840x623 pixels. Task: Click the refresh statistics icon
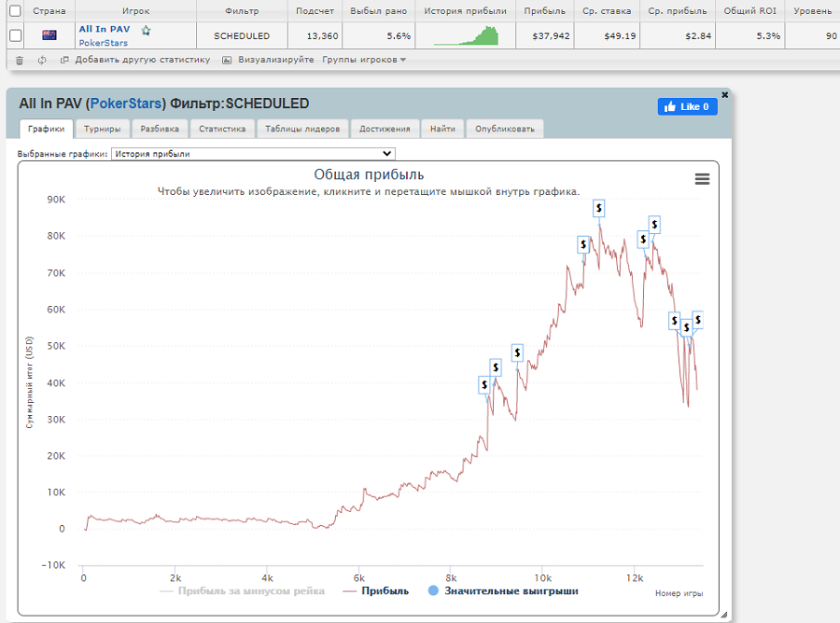point(42,60)
